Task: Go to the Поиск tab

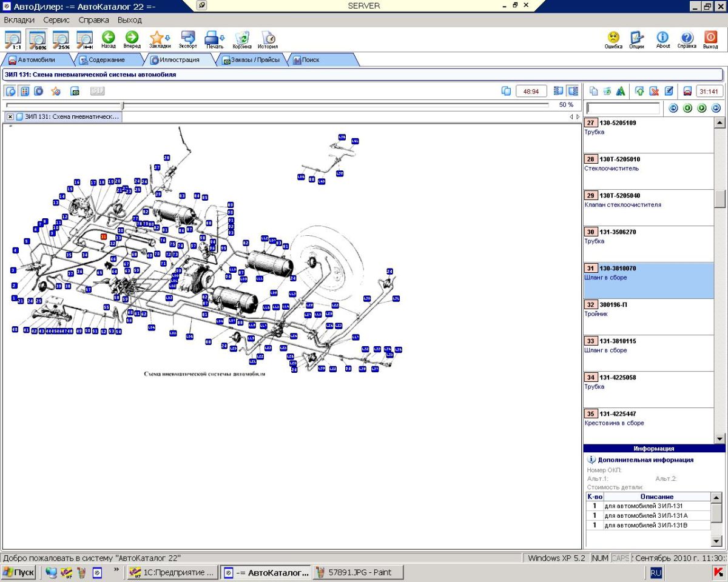Action: point(322,60)
